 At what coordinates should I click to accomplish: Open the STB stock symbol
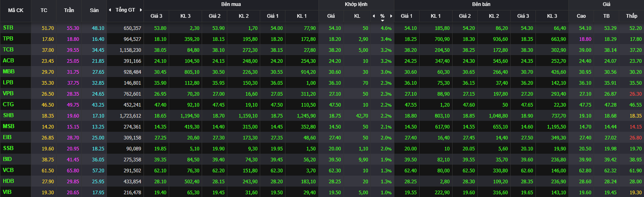click(8, 28)
